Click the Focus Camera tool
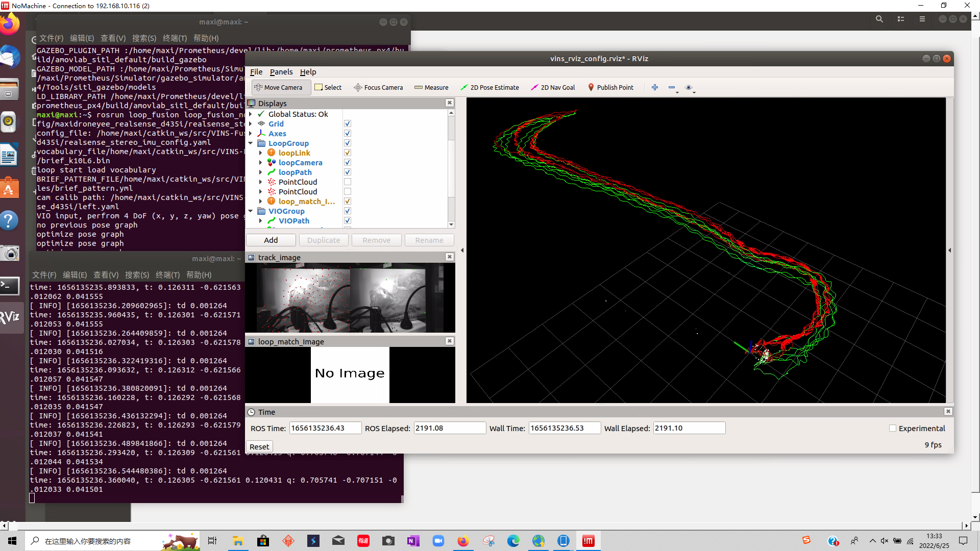 (x=378, y=87)
